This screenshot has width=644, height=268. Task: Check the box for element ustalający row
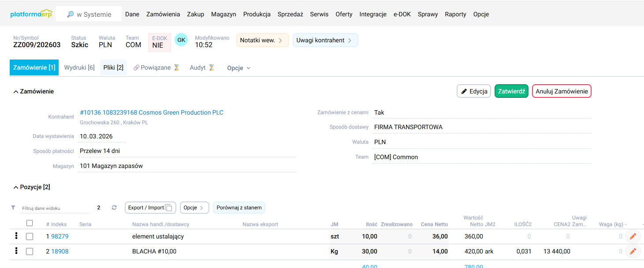pos(30,237)
